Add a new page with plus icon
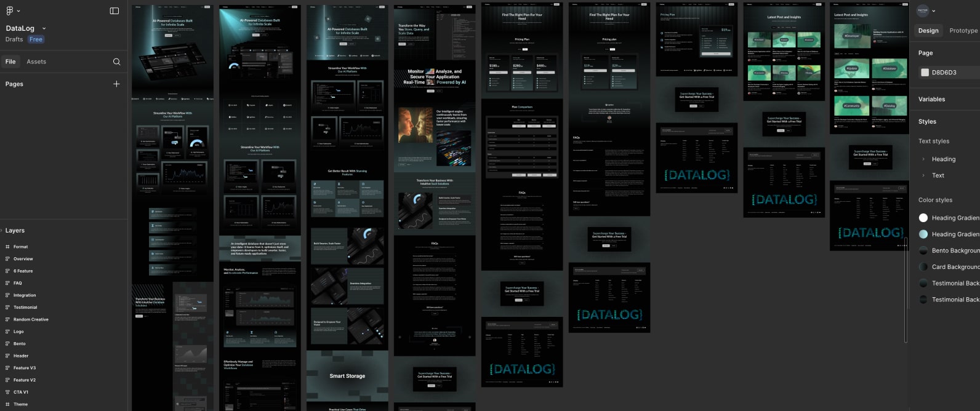 point(116,84)
